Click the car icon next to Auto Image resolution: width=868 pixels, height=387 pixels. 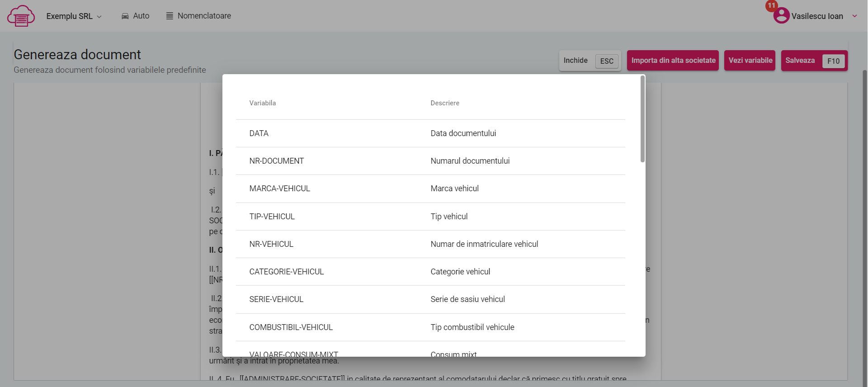125,16
